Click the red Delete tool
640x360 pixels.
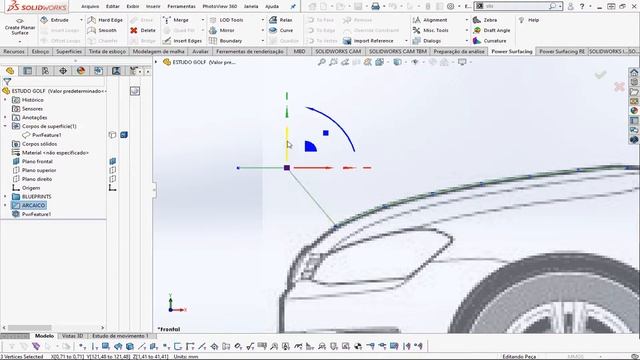[x=143, y=30]
